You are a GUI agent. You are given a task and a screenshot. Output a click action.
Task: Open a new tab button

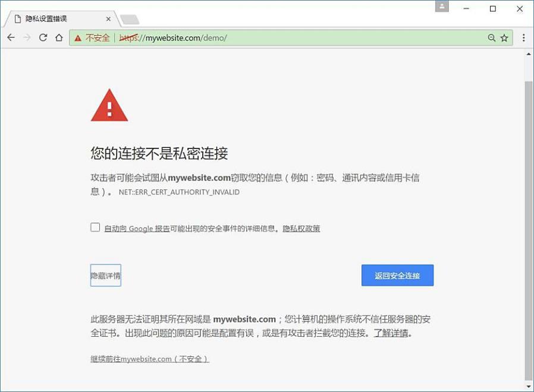[130, 20]
